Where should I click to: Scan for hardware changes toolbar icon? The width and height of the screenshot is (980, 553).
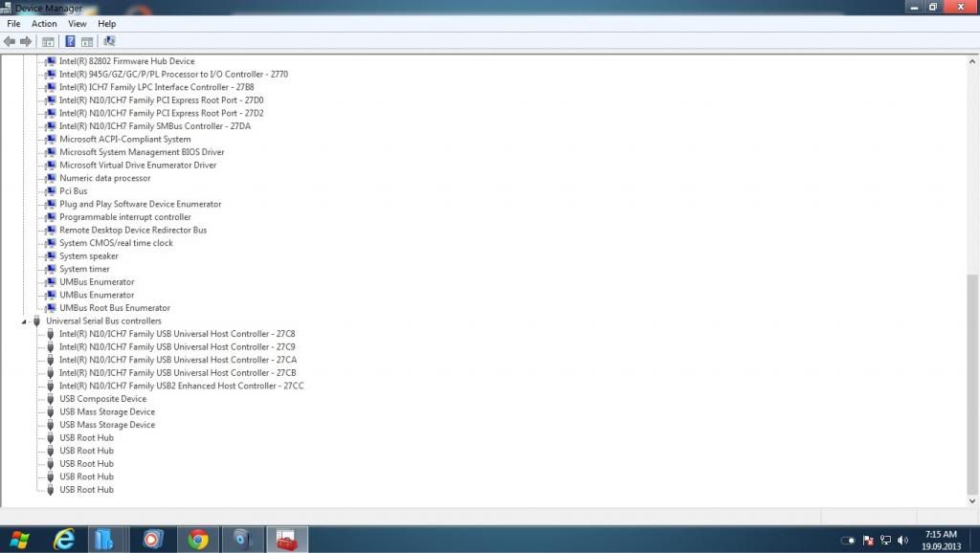pyautogui.click(x=109, y=41)
